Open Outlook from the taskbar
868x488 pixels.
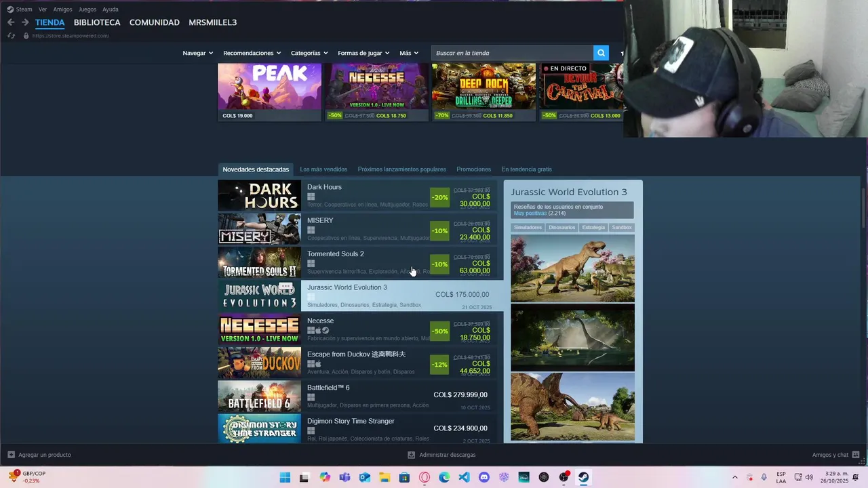point(365,477)
